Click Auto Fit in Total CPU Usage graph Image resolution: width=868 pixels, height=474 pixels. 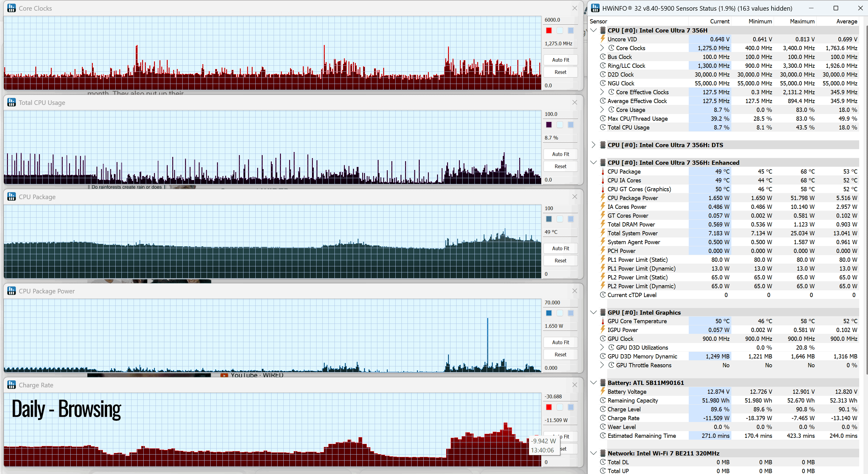pos(560,154)
